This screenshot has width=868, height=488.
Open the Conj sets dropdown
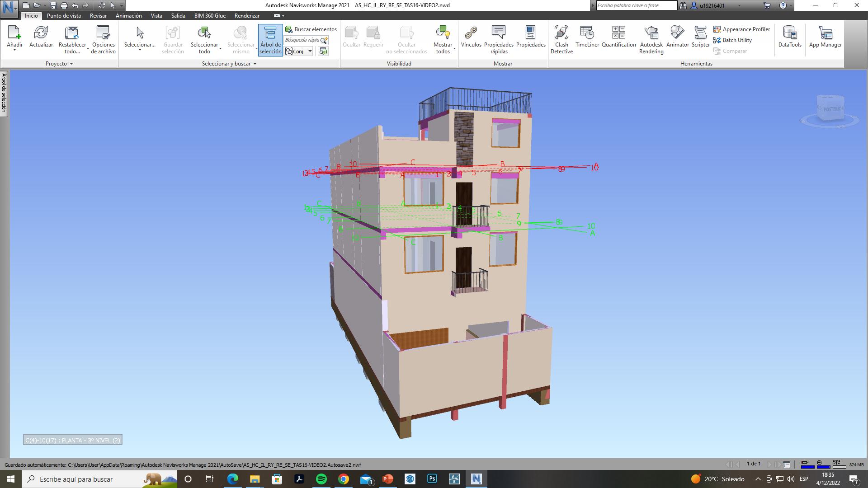310,51
